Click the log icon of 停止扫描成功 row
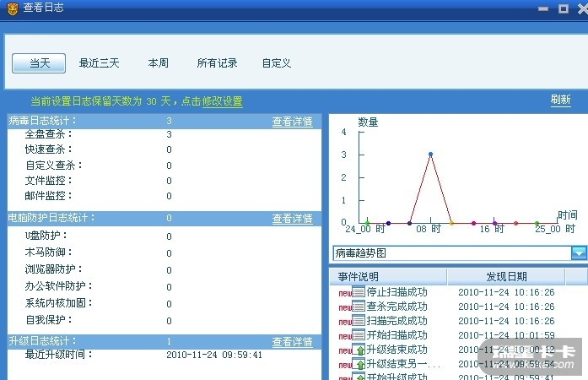This screenshot has height=380, width=588. pyautogui.click(x=359, y=292)
